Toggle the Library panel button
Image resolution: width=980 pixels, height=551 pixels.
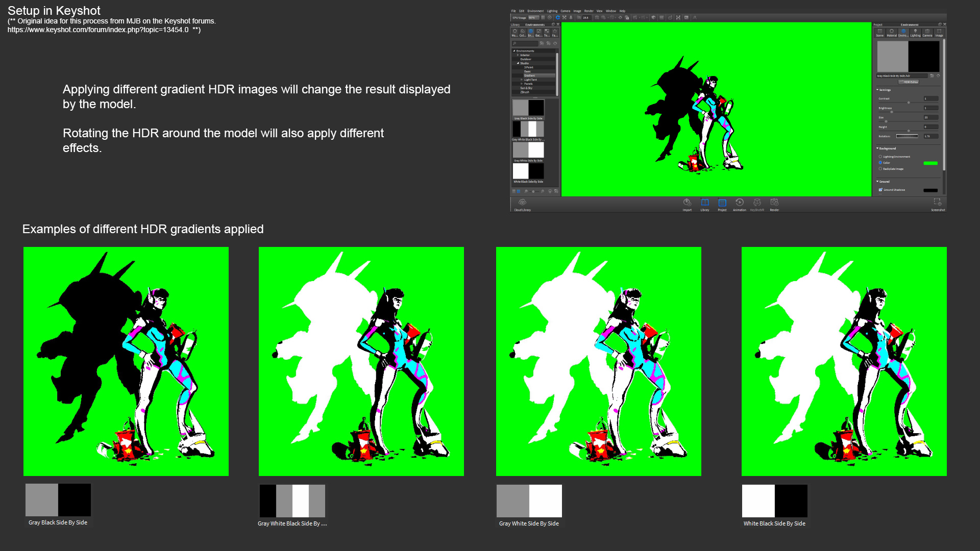(705, 205)
